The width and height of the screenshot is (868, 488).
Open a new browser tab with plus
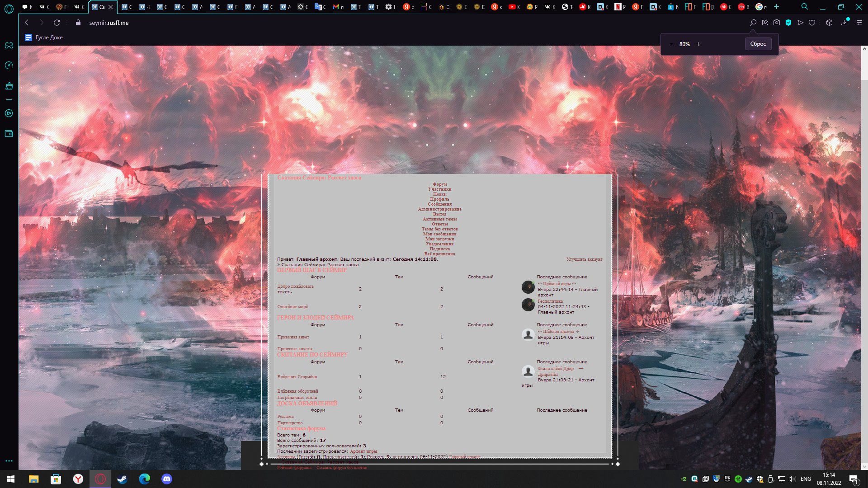pos(777,7)
